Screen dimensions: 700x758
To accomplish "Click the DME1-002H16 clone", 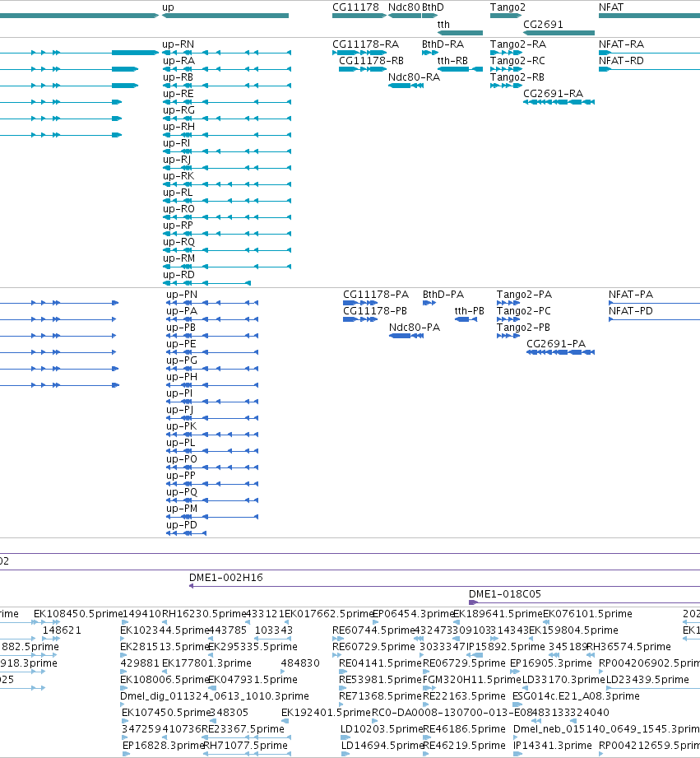I will pos(444,586).
